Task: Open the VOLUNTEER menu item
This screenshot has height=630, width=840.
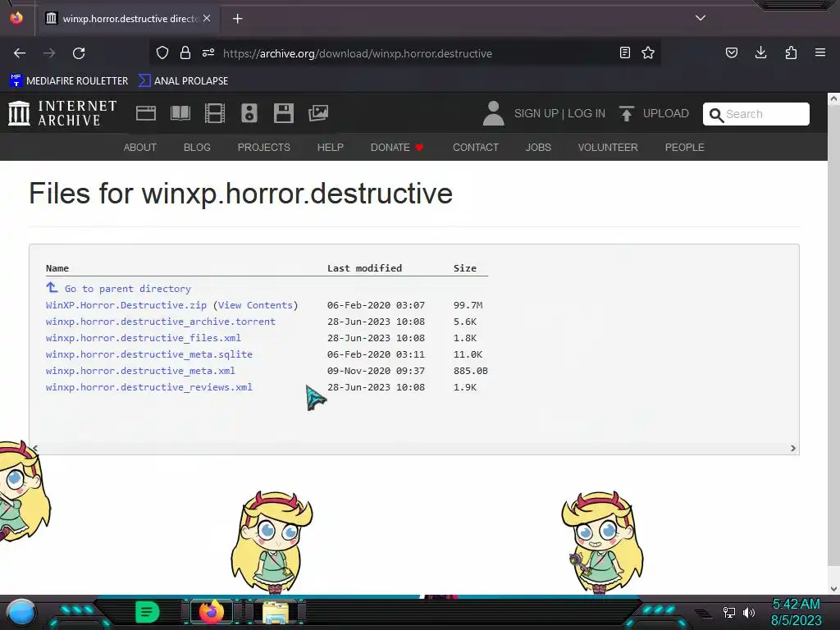Action: [x=608, y=148]
